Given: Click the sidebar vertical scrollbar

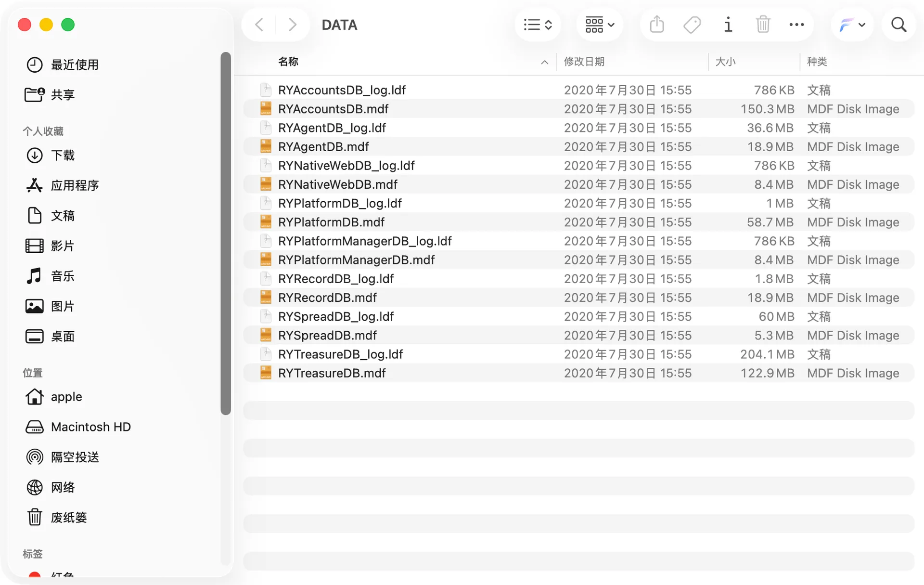Looking at the screenshot, I should [226, 233].
